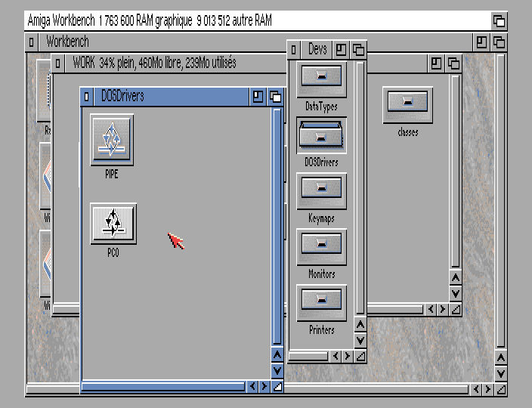Click the up arrow in Workbench window scrollbar
Viewport: 532px width, 408px height.
click(x=501, y=358)
